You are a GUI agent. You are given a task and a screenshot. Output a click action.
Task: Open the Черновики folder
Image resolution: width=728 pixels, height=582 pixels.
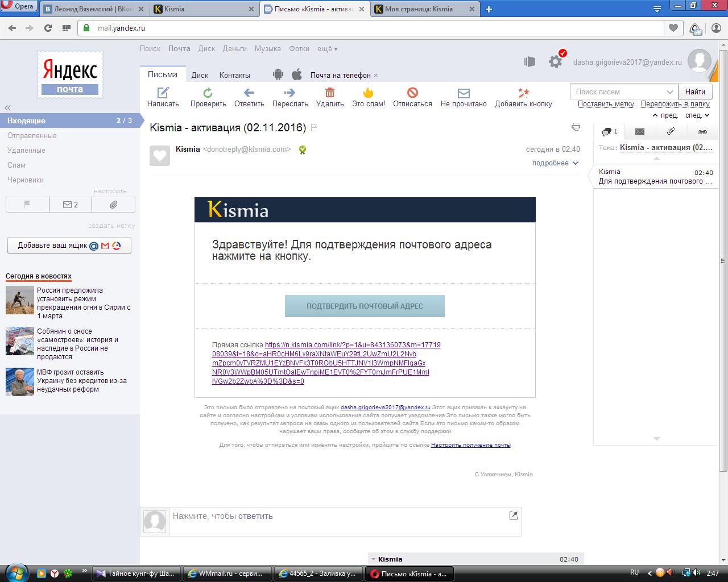coord(26,180)
